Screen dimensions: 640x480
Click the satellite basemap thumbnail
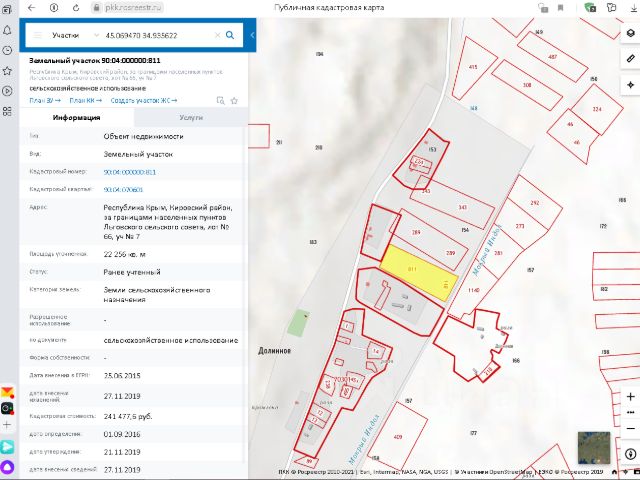click(x=594, y=445)
